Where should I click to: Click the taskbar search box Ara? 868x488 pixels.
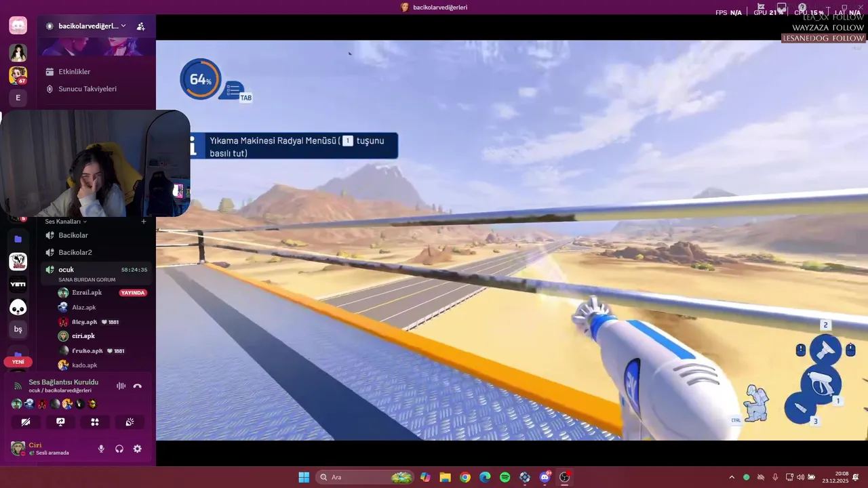tap(366, 477)
